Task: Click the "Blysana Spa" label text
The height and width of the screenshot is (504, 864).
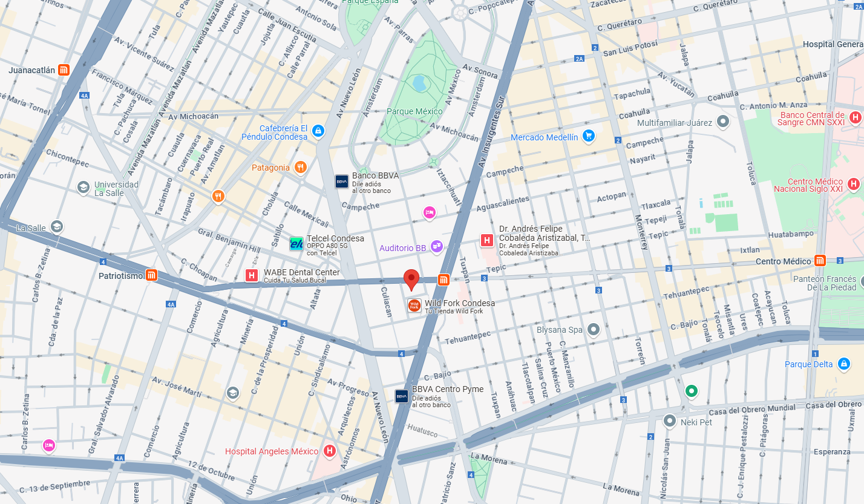Action: tap(560, 330)
